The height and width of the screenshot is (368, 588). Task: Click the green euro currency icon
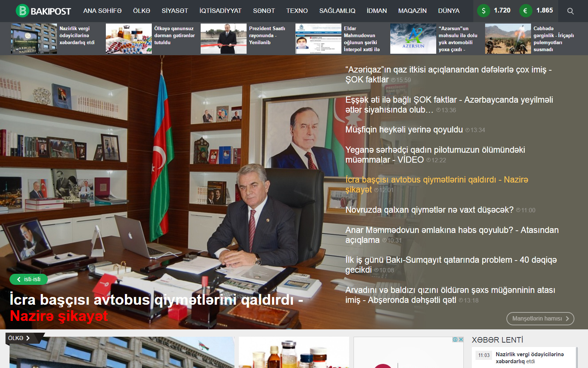[x=526, y=11]
